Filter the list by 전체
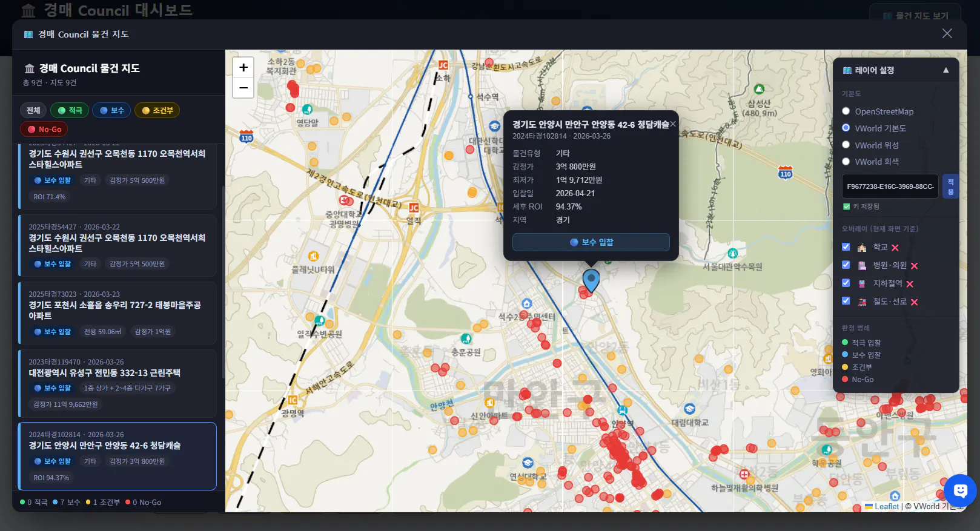This screenshot has width=980, height=531. coord(33,110)
